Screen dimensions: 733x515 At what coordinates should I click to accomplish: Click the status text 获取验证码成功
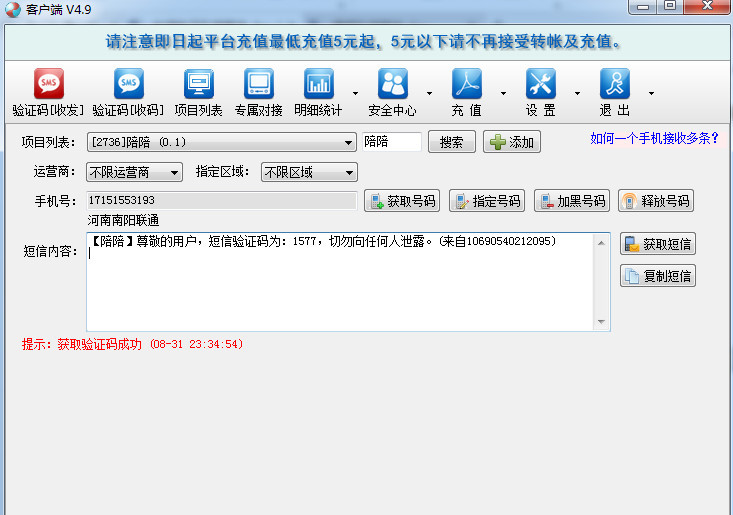pos(99,344)
